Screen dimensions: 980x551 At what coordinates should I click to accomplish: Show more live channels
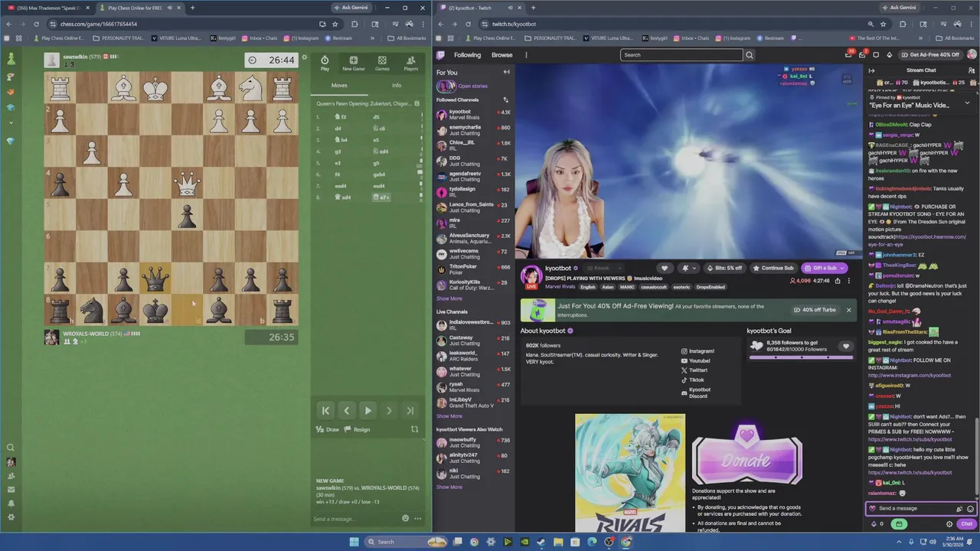[449, 416]
